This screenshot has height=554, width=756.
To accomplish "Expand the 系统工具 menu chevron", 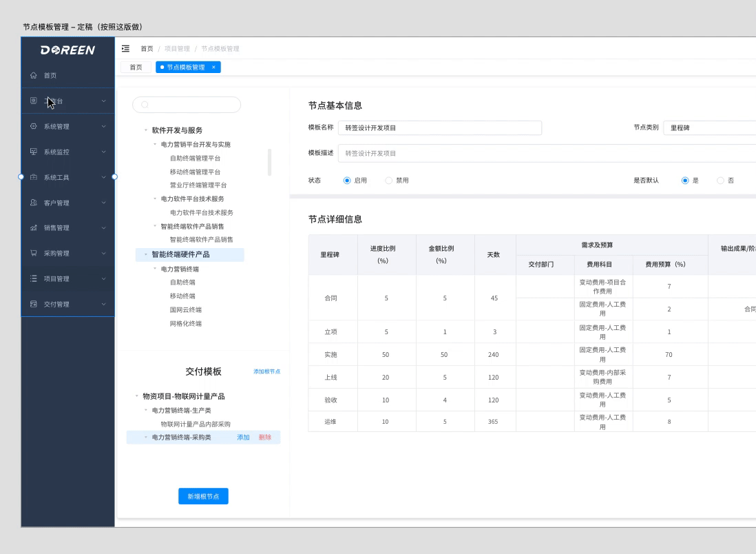I will (104, 177).
